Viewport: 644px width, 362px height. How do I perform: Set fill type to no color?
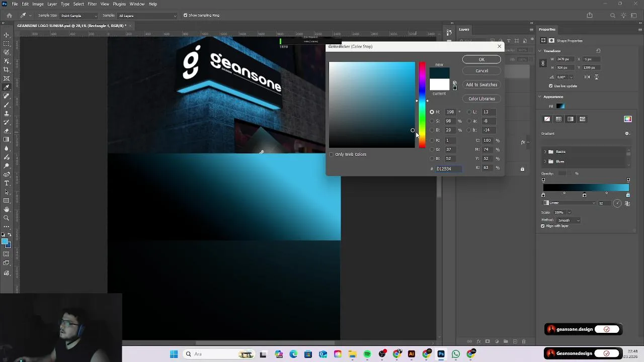pyautogui.click(x=547, y=119)
